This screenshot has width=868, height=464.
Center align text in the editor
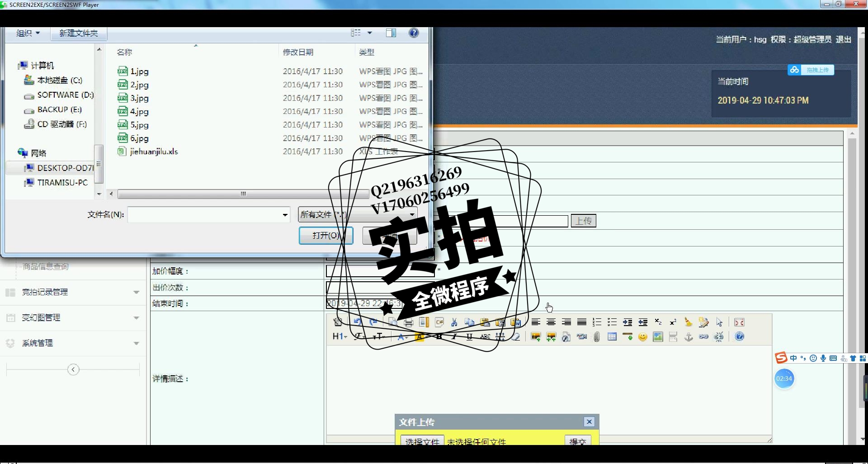(551, 322)
